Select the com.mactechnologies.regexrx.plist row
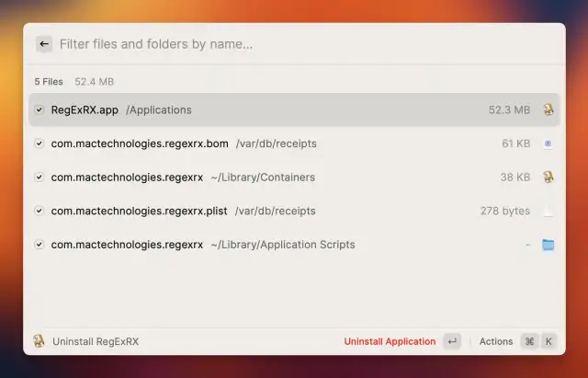588x378 pixels. tap(276, 211)
